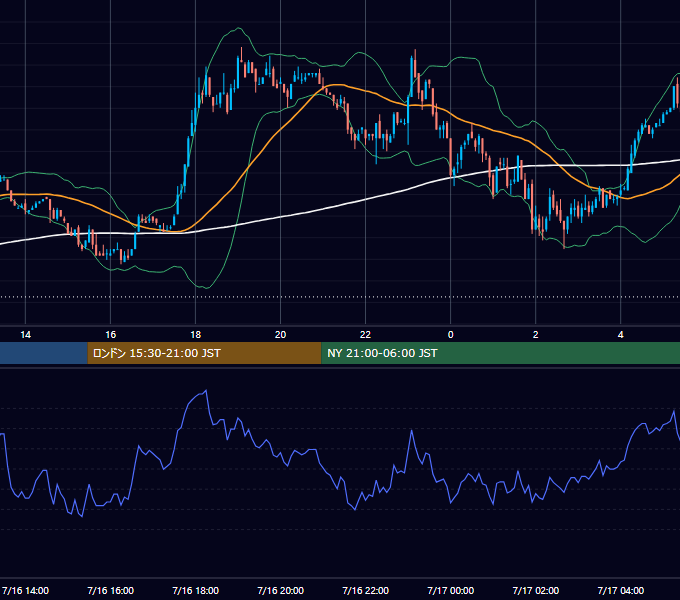Click the upper band peak near 19:00
This screenshot has height=600, width=680.
tap(238, 28)
